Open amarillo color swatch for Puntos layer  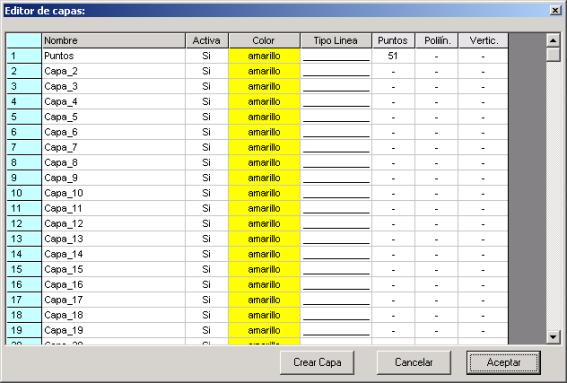pos(264,56)
